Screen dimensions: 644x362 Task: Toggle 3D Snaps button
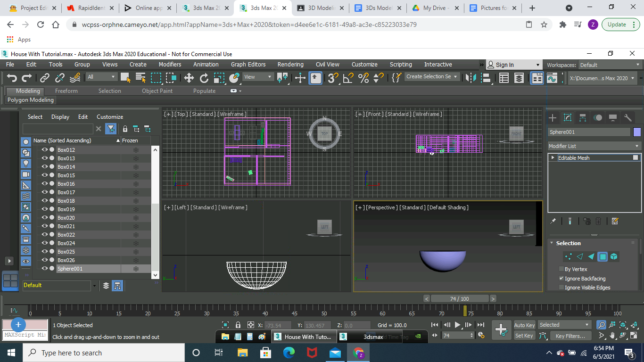click(333, 78)
